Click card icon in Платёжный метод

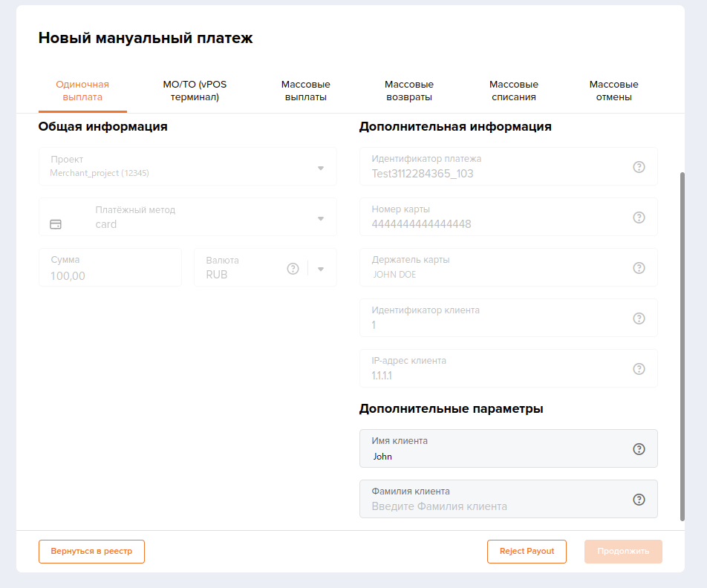[x=56, y=224]
